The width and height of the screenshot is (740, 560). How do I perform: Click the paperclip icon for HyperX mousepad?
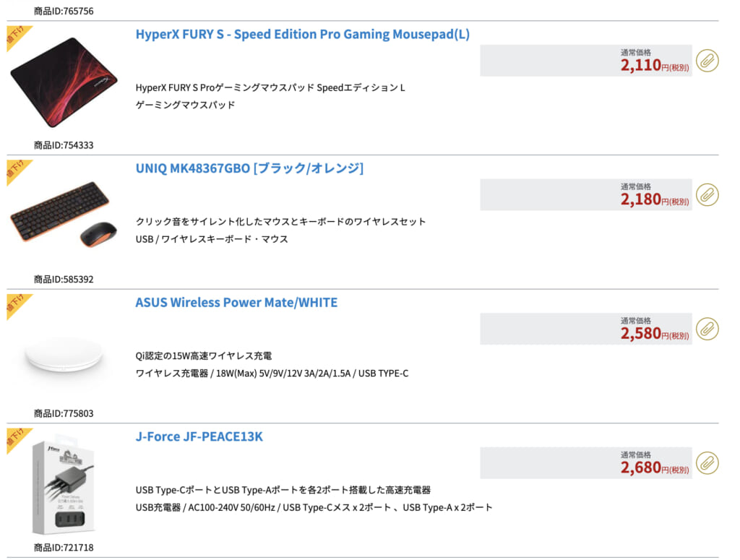pos(707,61)
